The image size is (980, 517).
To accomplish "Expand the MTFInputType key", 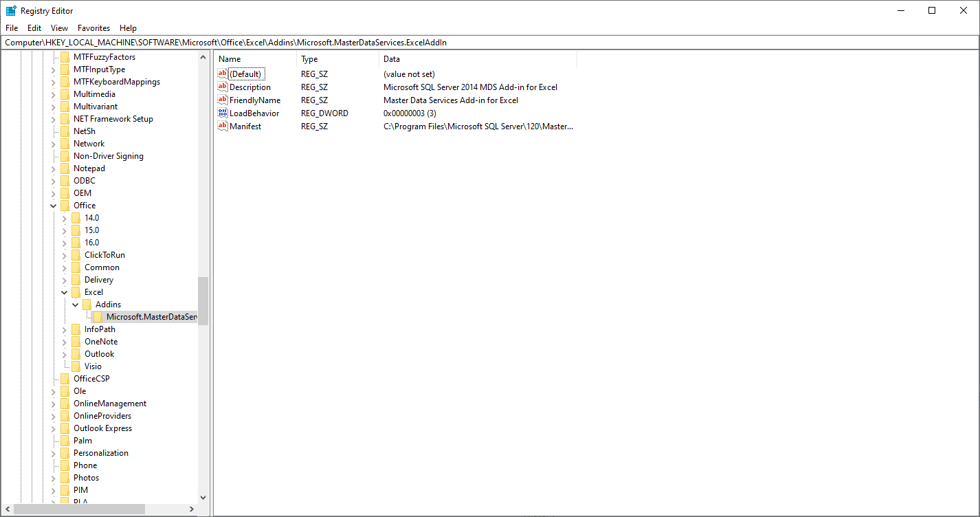I will pyautogui.click(x=54, y=69).
